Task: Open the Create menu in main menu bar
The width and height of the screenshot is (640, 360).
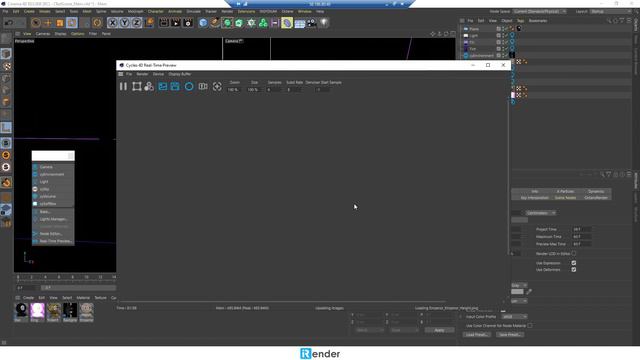Action: point(29,11)
